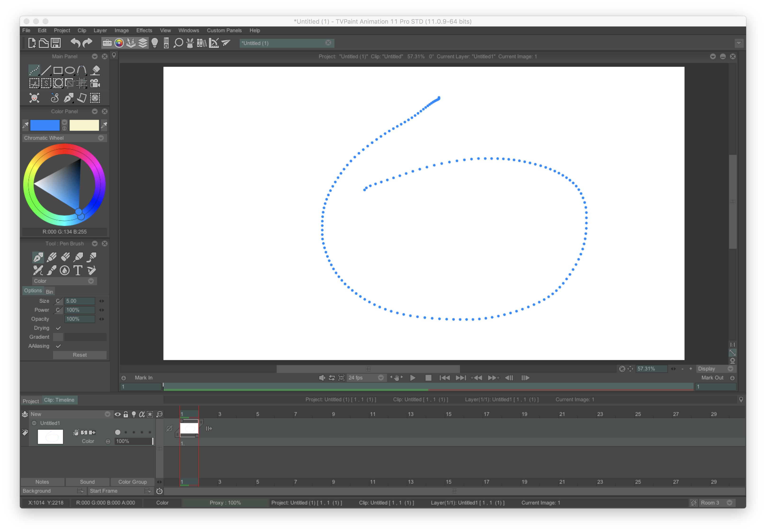
Task: Toggle the layers stack icon in toolbar
Action: (143, 43)
